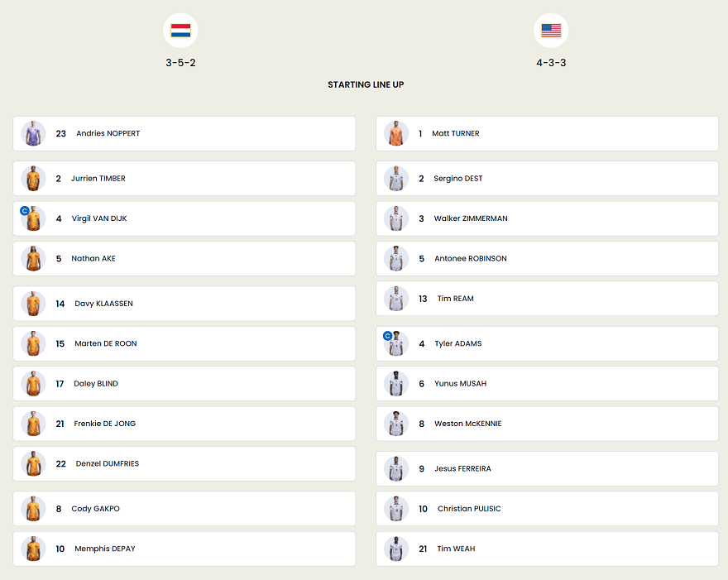Click captain badge on Tyler Adams
728x580 pixels.
click(387, 336)
